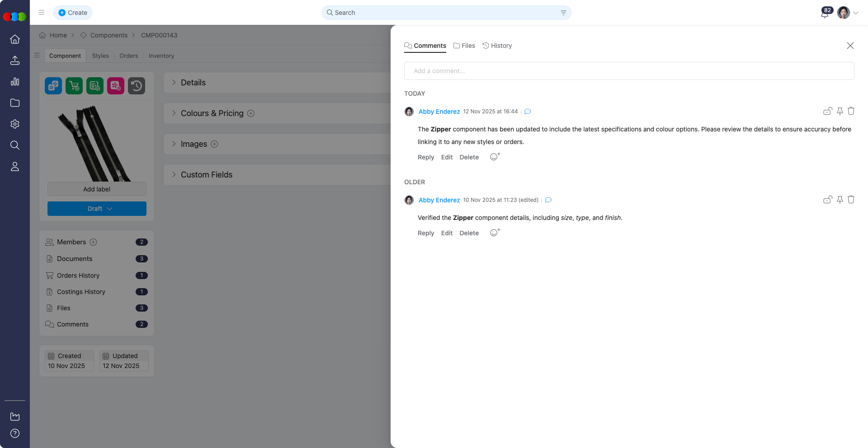Toggle the lock icon on the older comment
Screen dimensions: 868x448
click(828, 200)
